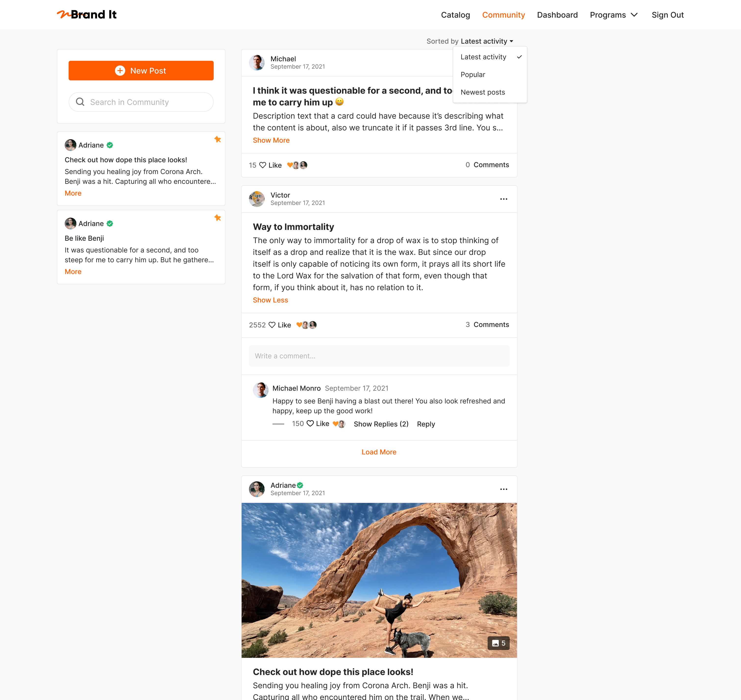The height and width of the screenshot is (700, 741).
Task: Click pinned star on 'Check out how dope' card
Action: [218, 139]
